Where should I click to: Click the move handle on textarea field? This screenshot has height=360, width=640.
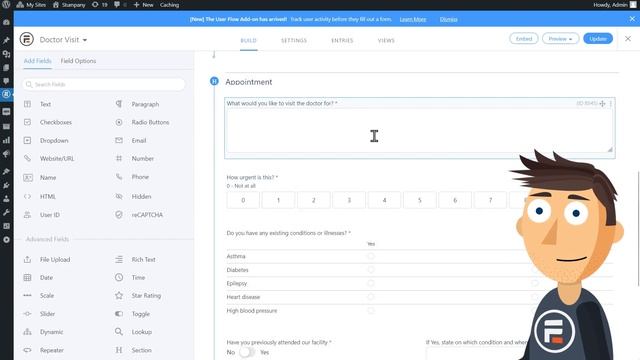pos(602,104)
